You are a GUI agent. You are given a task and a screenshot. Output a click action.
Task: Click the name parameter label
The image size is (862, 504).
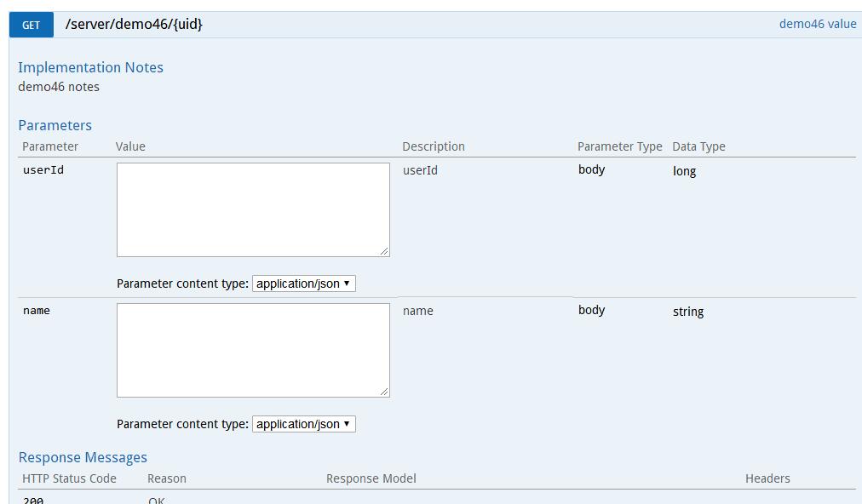coord(37,310)
